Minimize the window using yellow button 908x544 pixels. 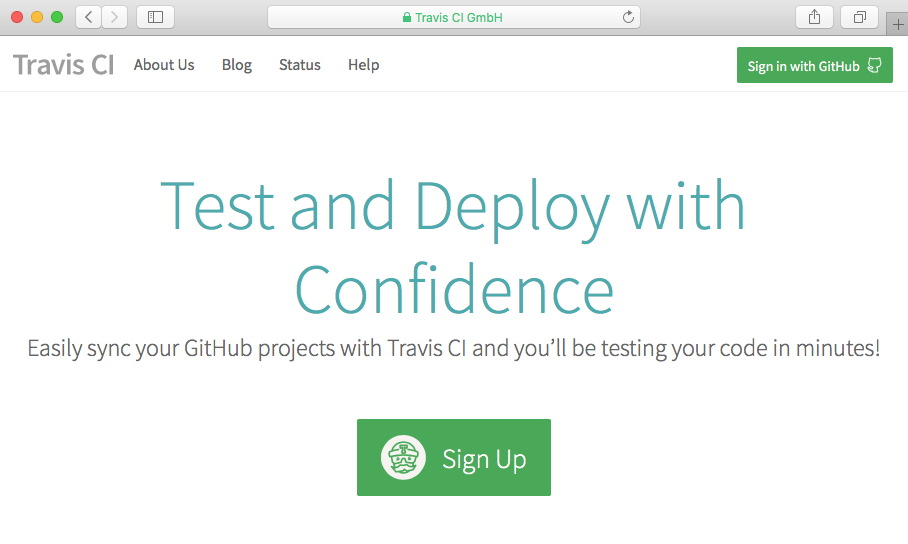coord(37,17)
